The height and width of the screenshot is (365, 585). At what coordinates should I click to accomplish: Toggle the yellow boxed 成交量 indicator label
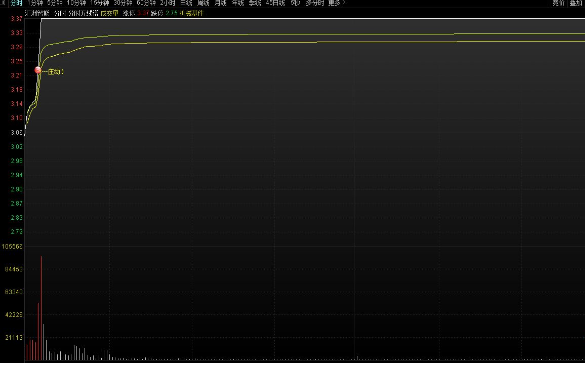click(x=109, y=13)
